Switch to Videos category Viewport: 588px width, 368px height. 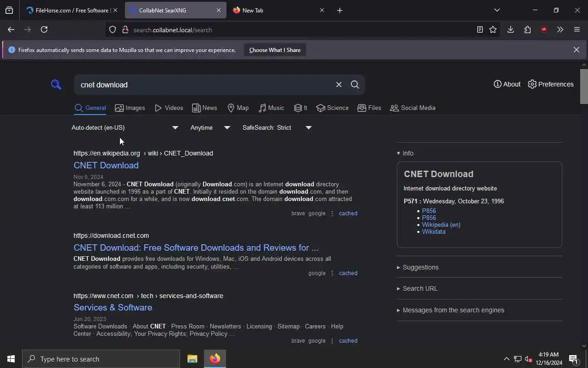click(x=169, y=108)
